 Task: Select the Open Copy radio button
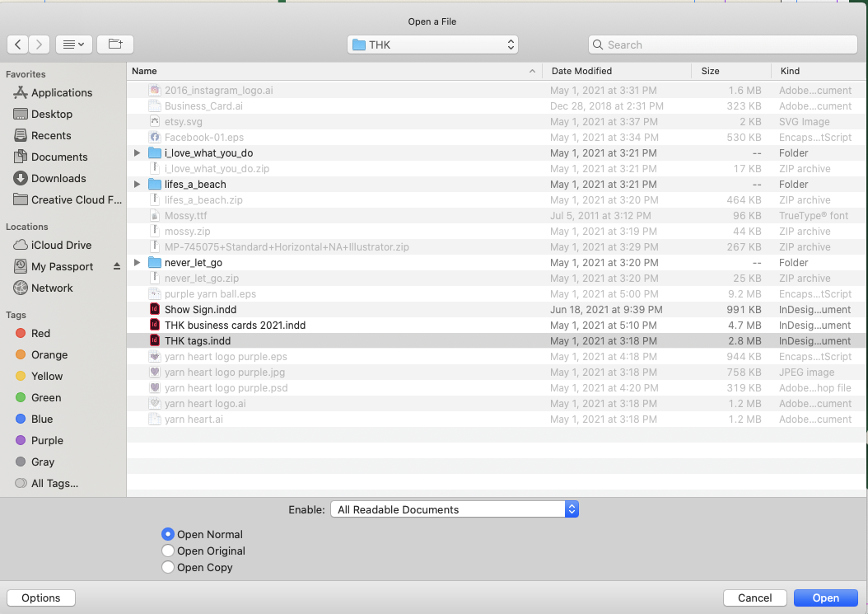(x=168, y=568)
